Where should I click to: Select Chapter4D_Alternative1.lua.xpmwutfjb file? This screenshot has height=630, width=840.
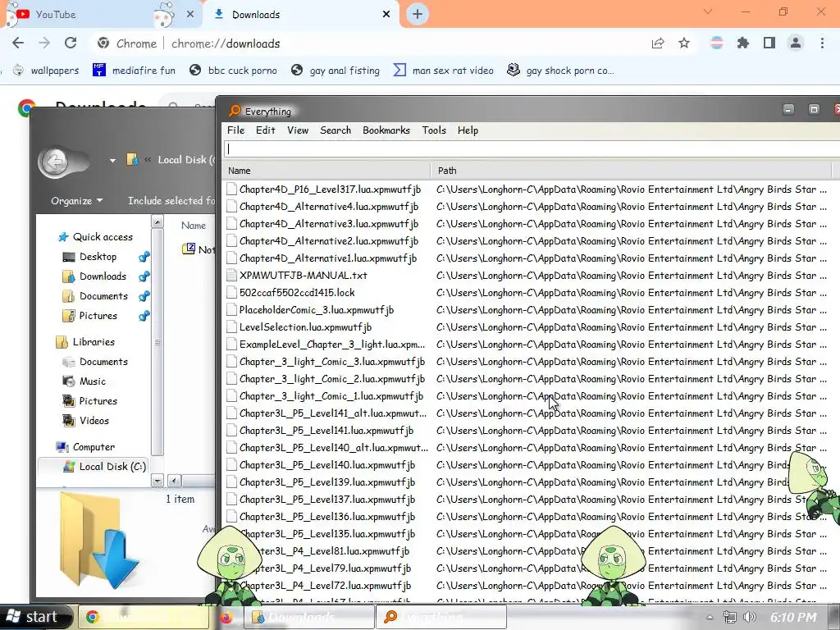click(328, 258)
